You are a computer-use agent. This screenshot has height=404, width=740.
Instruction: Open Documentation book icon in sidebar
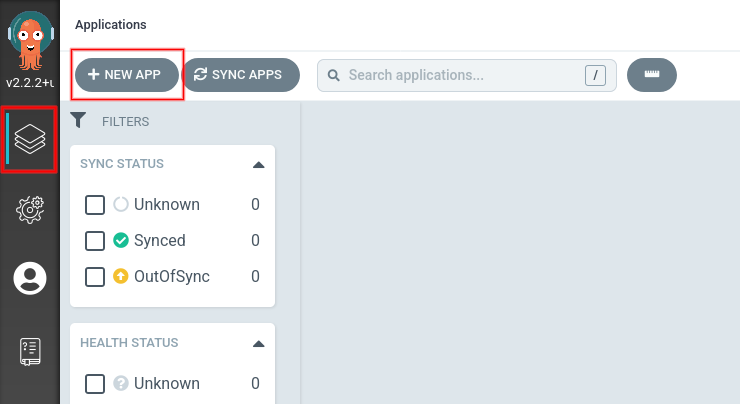[x=30, y=352]
